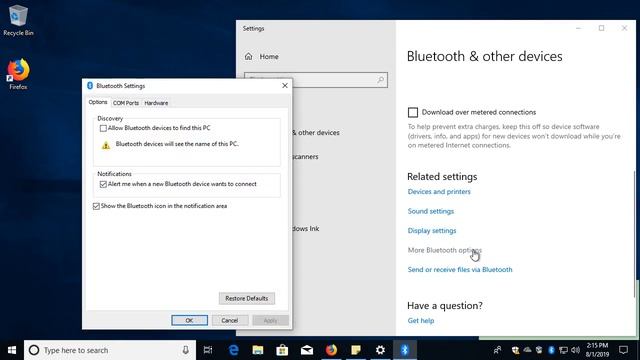Open the Sound settings link
640x360 pixels.
point(431,211)
